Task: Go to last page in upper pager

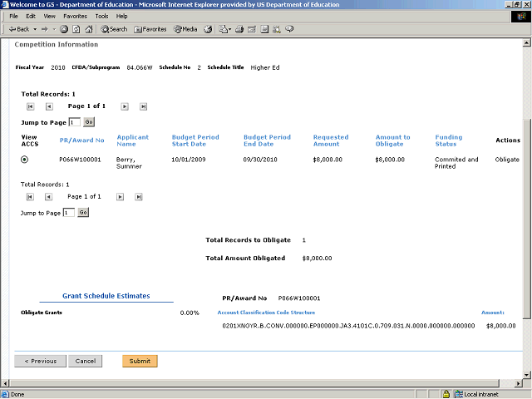Action: [143, 106]
